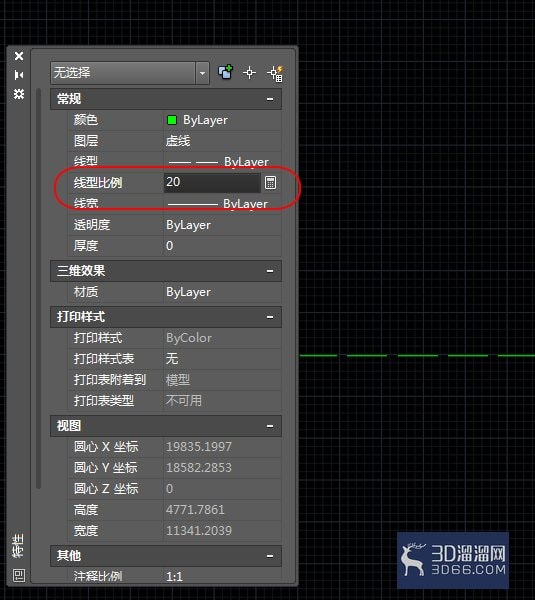The width and height of the screenshot is (535, 600).
Task: Collapse the 三维效果 section
Action: pos(270,271)
